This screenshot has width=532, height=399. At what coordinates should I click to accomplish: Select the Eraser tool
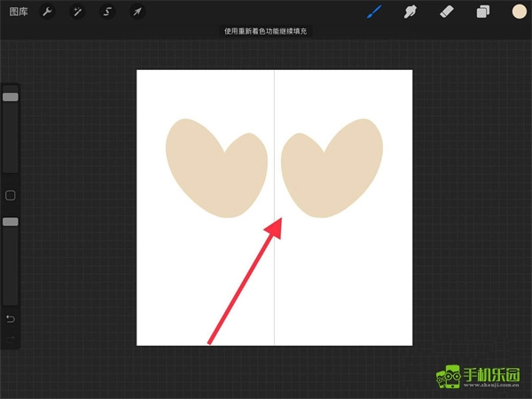(448, 12)
